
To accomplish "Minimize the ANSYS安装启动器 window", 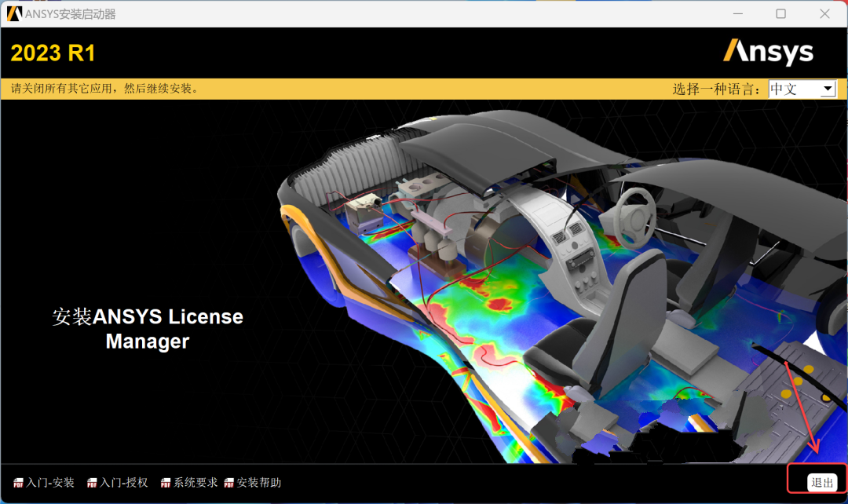I will tap(737, 13).
